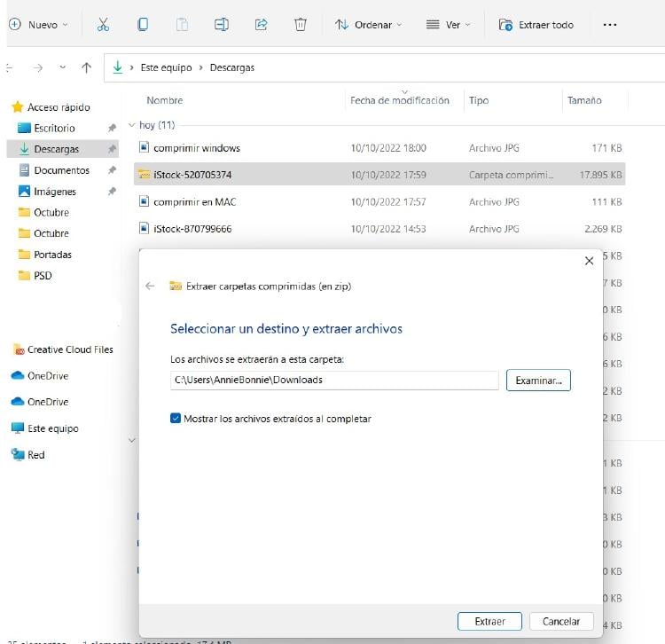Click the Paste clipboard icon
665x644 pixels.
click(x=182, y=25)
